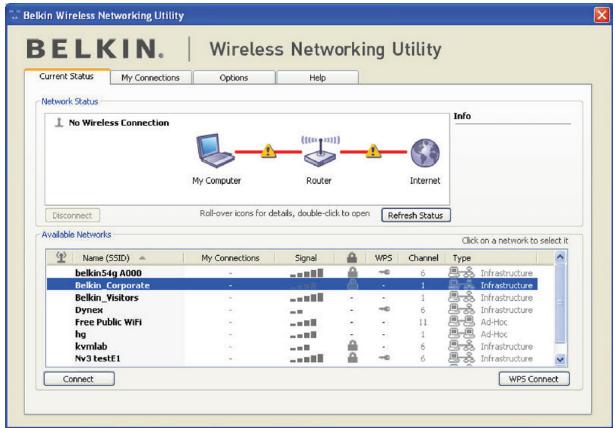Click infrastructure type icon for Belkin_Visitors
This screenshot has width=615, height=428.
[x=461, y=297]
